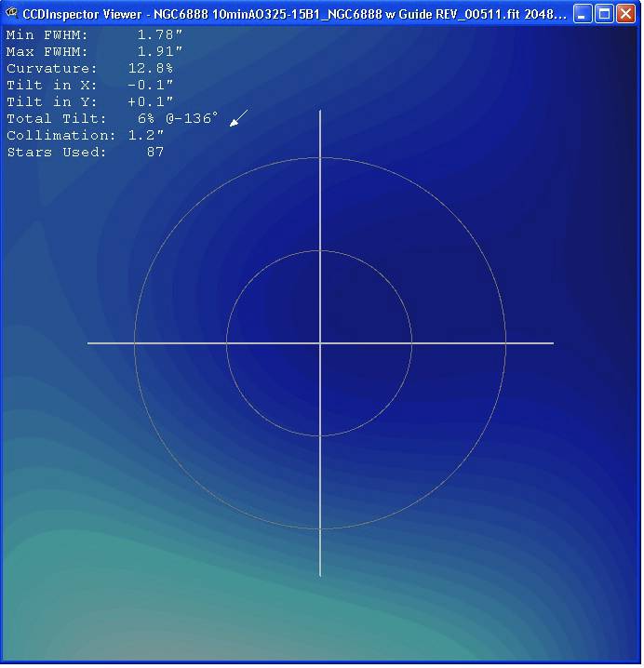This screenshot has width=644, height=668.
Task: Click the bottom end of vertical crosshair line
Action: click(320, 573)
